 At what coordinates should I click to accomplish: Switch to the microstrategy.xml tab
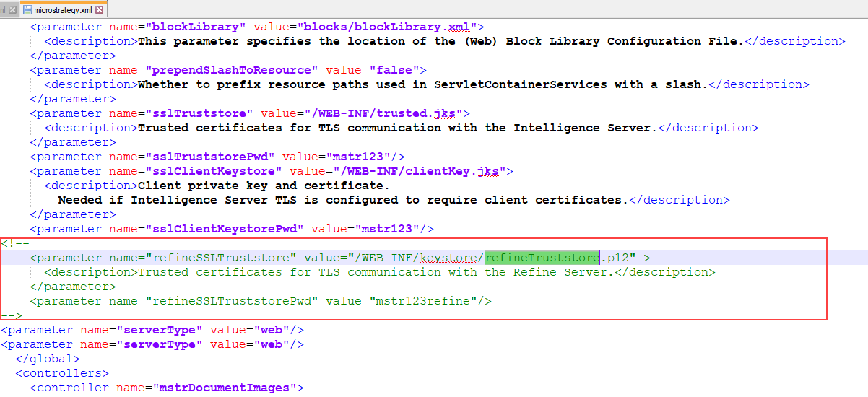point(64,10)
